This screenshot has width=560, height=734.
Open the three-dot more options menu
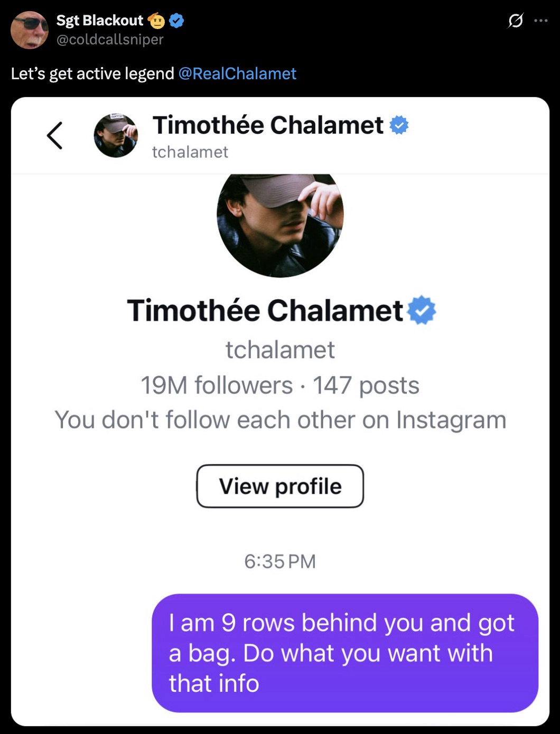pos(540,21)
